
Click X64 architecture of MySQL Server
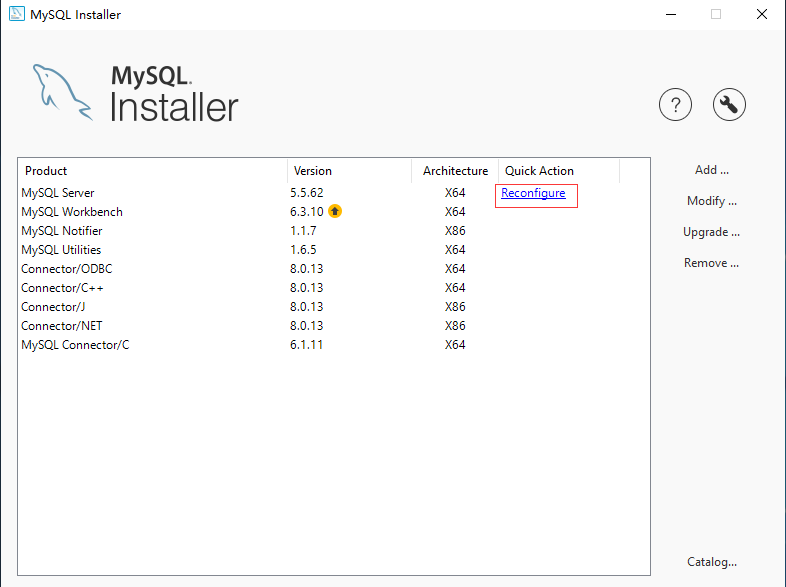[x=455, y=193]
